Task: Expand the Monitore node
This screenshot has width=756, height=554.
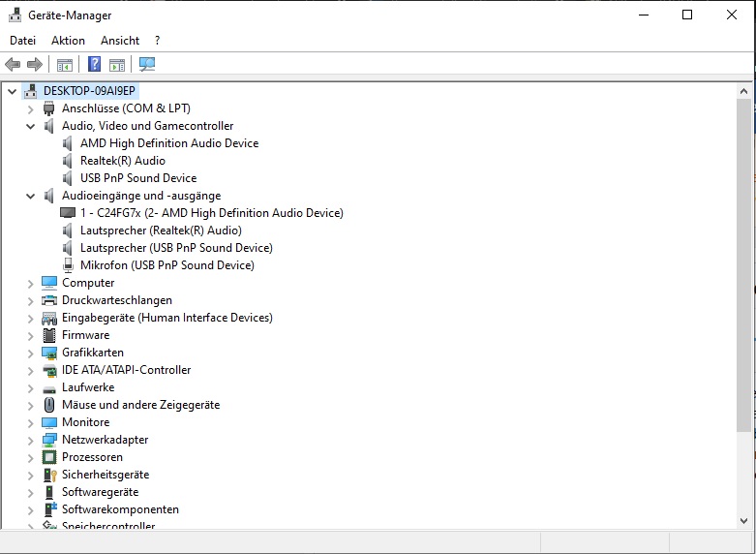Action: [x=30, y=423]
